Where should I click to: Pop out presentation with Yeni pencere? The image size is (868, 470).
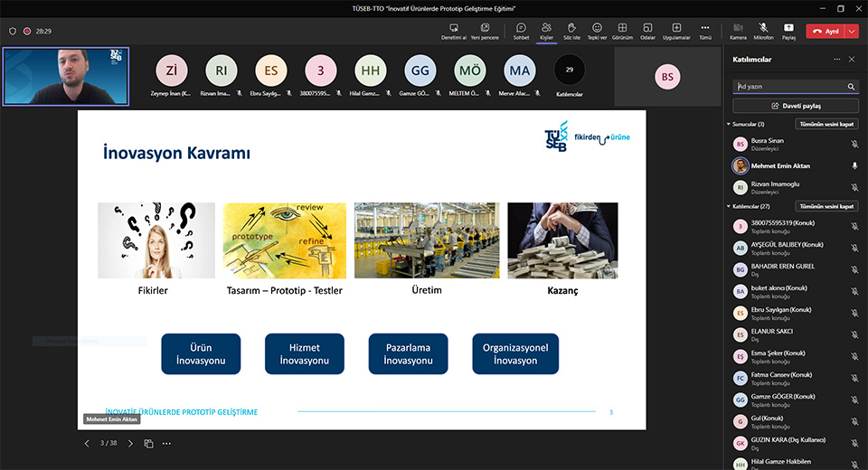click(x=486, y=31)
